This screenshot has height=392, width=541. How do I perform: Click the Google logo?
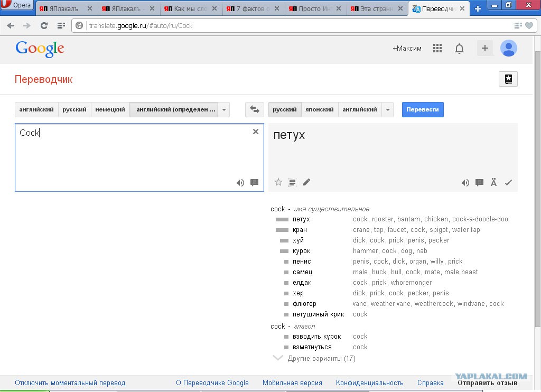point(40,49)
